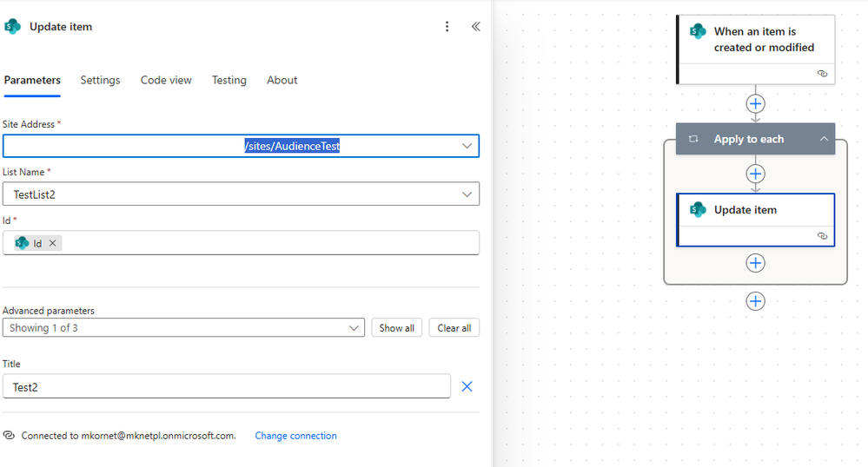
Task: Click the Change connection link
Action: 295,436
